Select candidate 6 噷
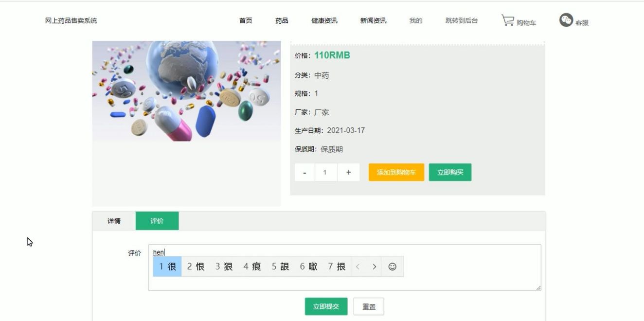The image size is (644, 321). coord(308,267)
